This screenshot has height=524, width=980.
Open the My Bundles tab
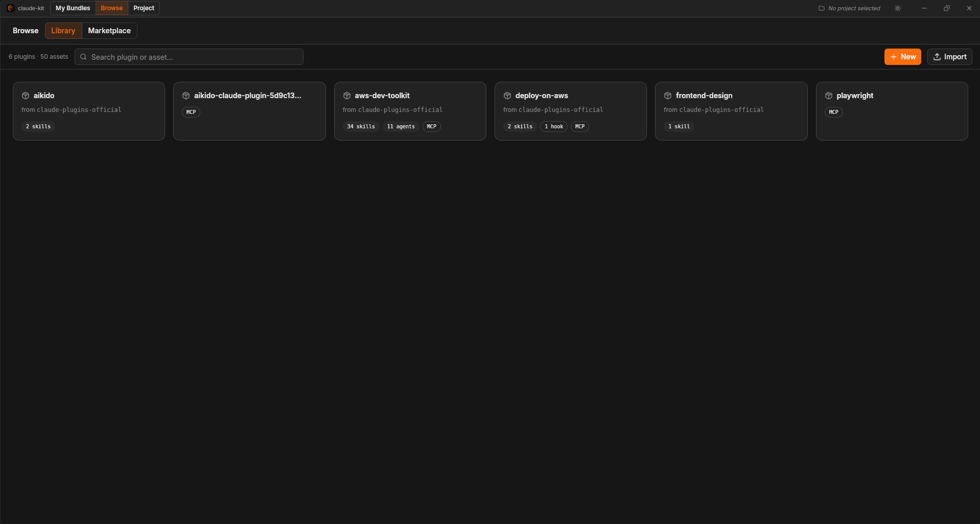[x=73, y=8]
